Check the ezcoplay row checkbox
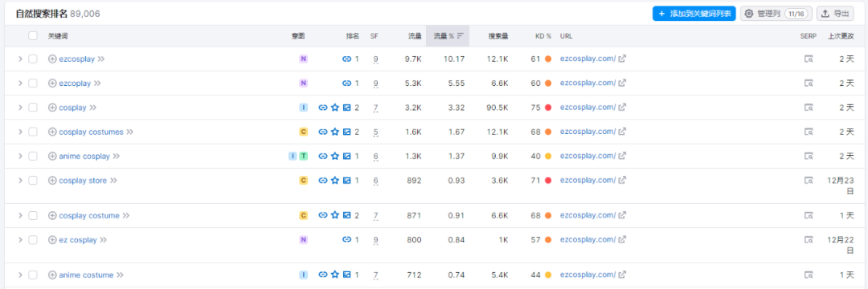Image resolution: width=868 pixels, height=289 pixels. pos(33,83)
